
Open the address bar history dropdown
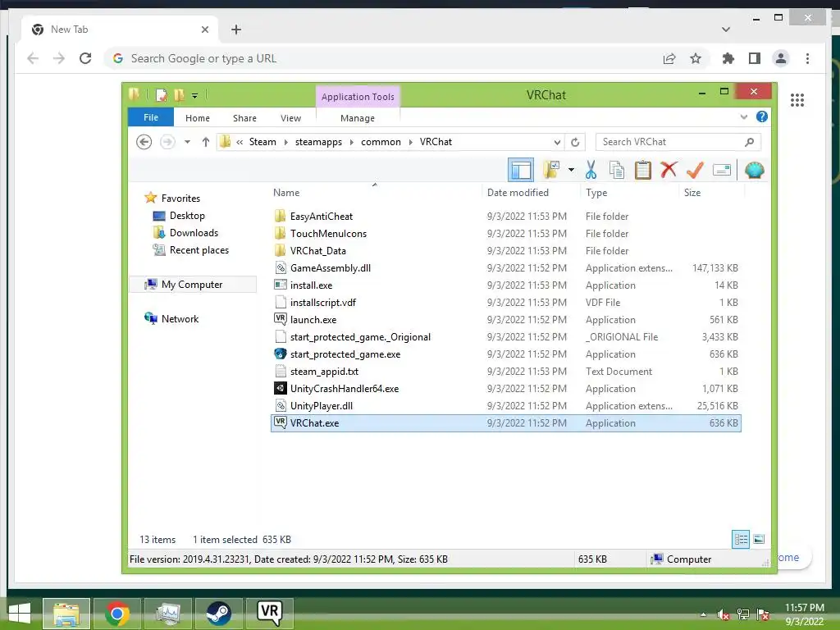557,142
